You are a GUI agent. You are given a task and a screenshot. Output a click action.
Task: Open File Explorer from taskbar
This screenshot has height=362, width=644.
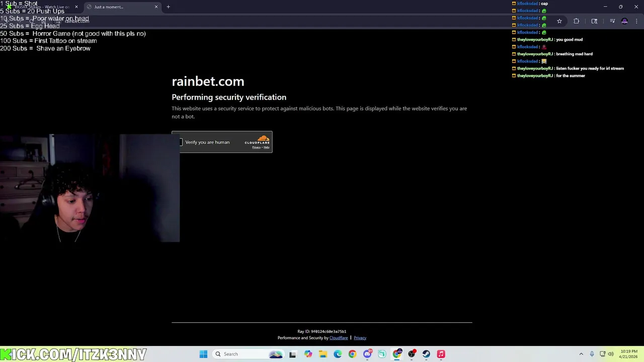click(x=323, y=354)
